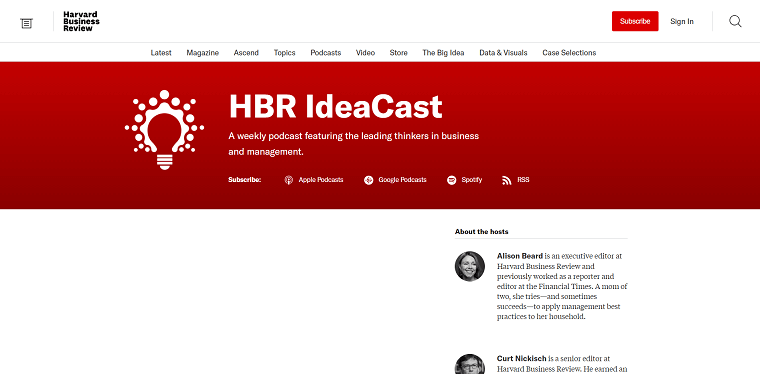Open the Magazine menu item
This screenshot has height=374, width=760.
[x=203, y=53]
